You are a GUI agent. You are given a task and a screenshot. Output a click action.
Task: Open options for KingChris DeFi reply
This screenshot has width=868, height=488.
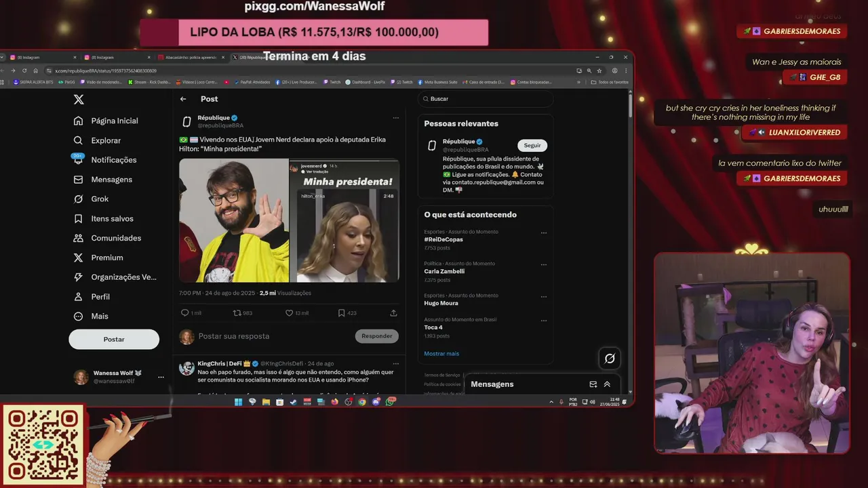[395, 364]
